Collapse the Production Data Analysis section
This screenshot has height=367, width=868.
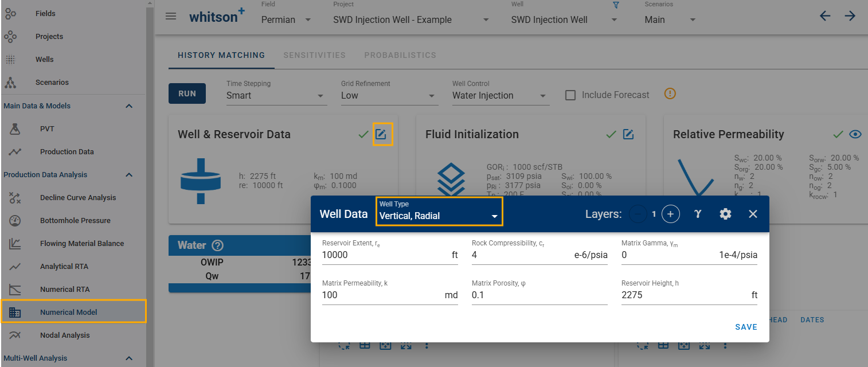[129, 175]
